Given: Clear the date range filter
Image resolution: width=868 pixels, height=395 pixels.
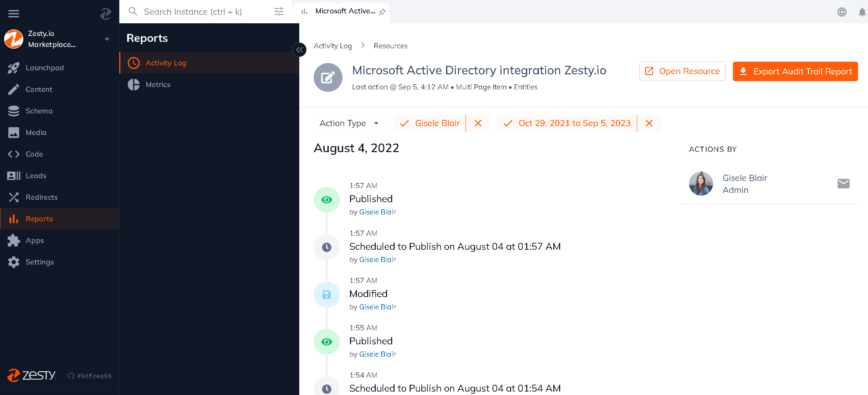Looking at the screenshot, I should [x=649, y=123].
